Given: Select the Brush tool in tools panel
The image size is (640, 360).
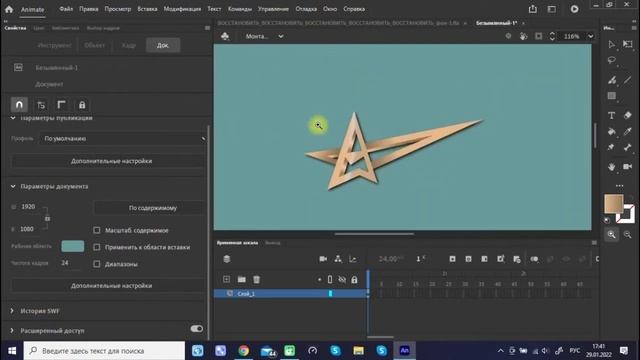Looking at the screenshot, I should [611, 80].
